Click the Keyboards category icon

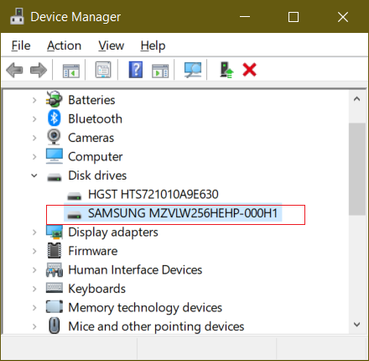point(54,288)
